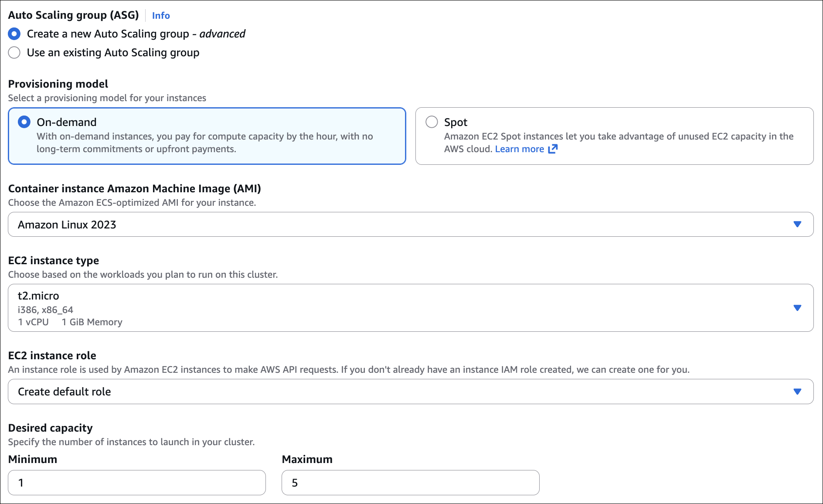Click the arrow icon on the EC2 instance role selector
The height and width of the screenshot is (504, 823).
pos(797,392)
